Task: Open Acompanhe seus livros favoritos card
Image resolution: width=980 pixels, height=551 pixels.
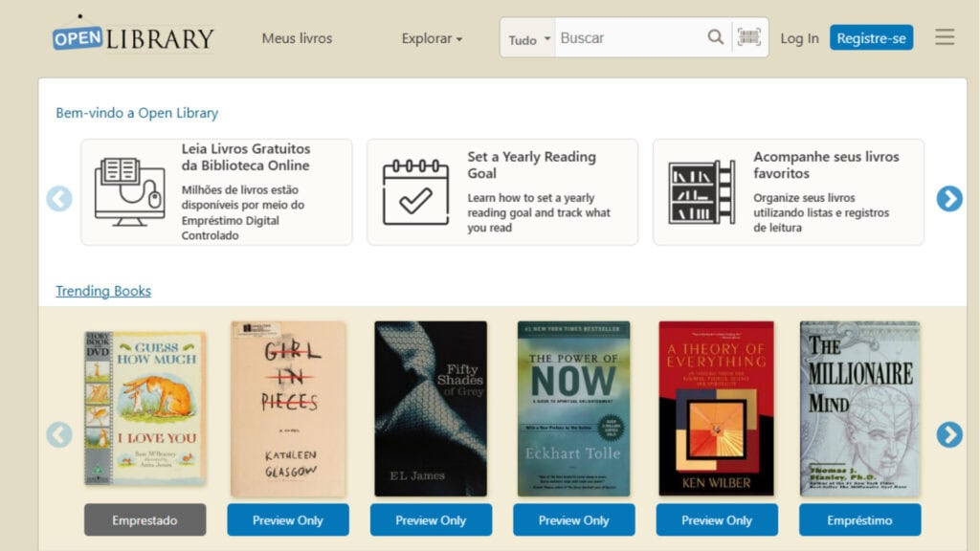Action: point(789,191)
